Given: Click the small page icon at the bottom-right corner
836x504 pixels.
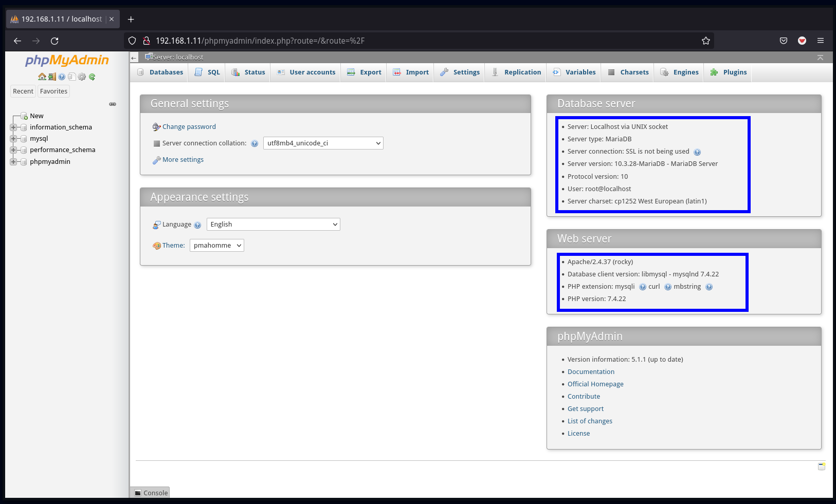Looking at the screenshot, I should pyautogui.click(x=822, y=466).
